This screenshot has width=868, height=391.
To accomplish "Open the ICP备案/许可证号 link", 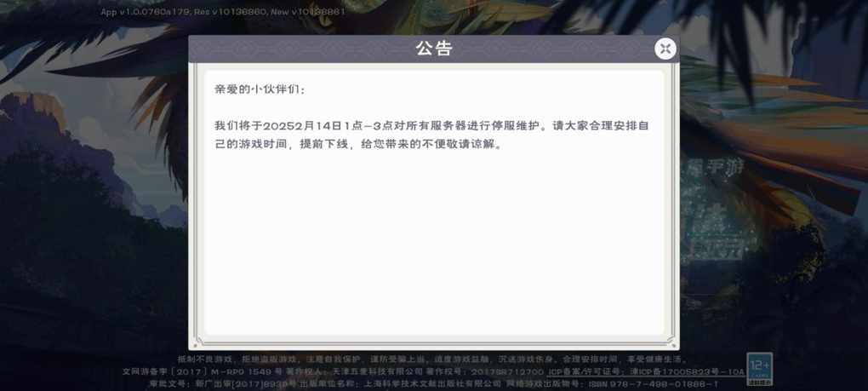I will 646,372.
